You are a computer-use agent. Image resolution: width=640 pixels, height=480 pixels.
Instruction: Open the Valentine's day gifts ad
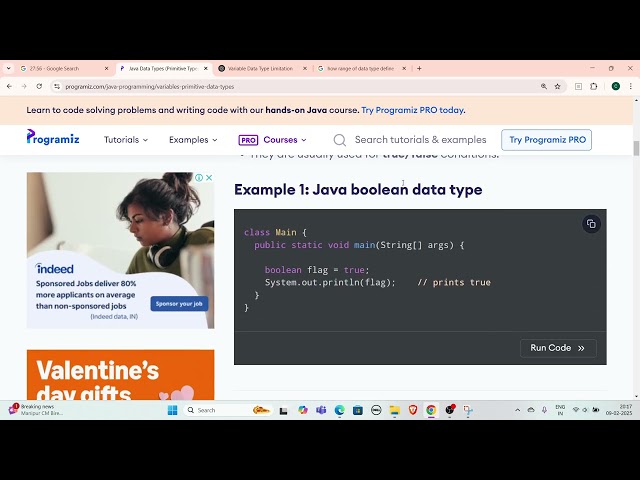click(120, 375)
